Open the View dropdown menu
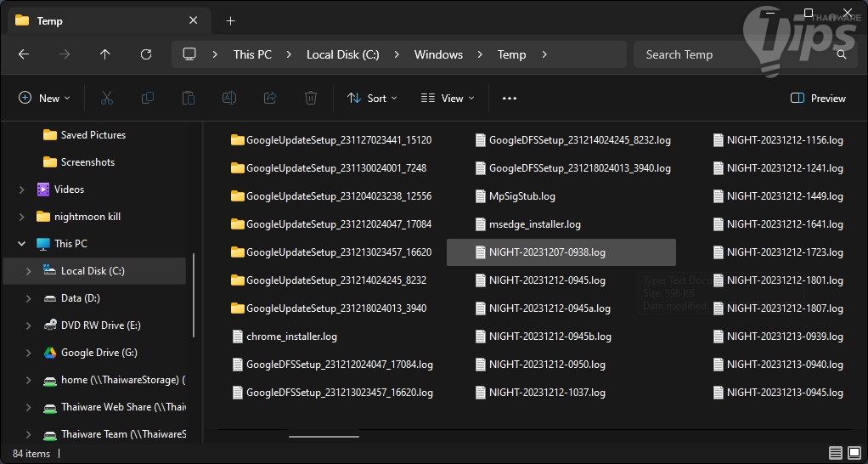The height and width of the screenshot is (464, 868). click(448, 99)
